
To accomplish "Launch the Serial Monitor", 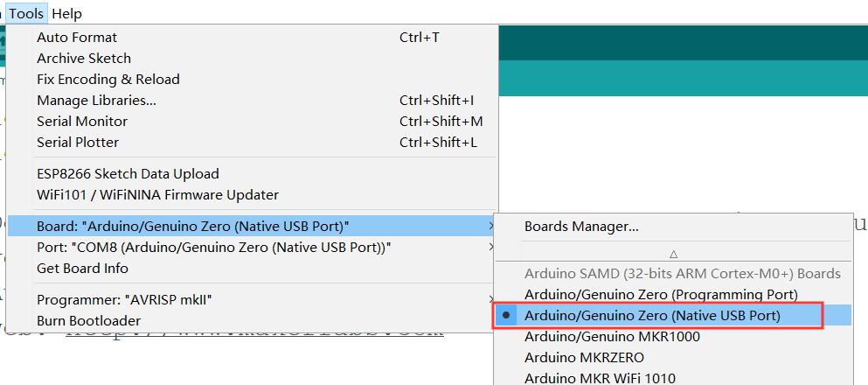I will click(82, 122).
